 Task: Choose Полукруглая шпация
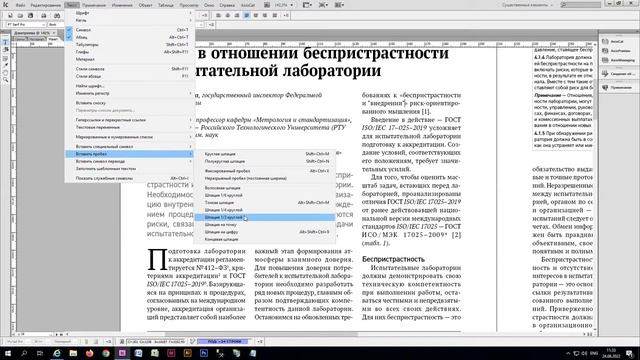pyautogui.click(x=264, y=162)
